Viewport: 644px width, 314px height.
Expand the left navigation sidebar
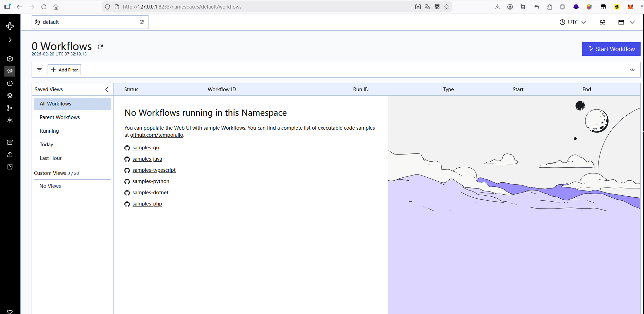pyautogui.click(x=10, y=40)
